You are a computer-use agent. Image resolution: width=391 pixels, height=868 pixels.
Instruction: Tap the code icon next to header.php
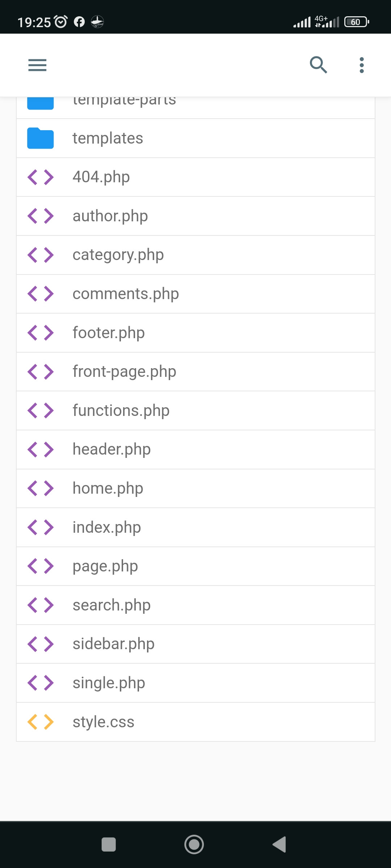pyautogui.click(x=40, y=449)
